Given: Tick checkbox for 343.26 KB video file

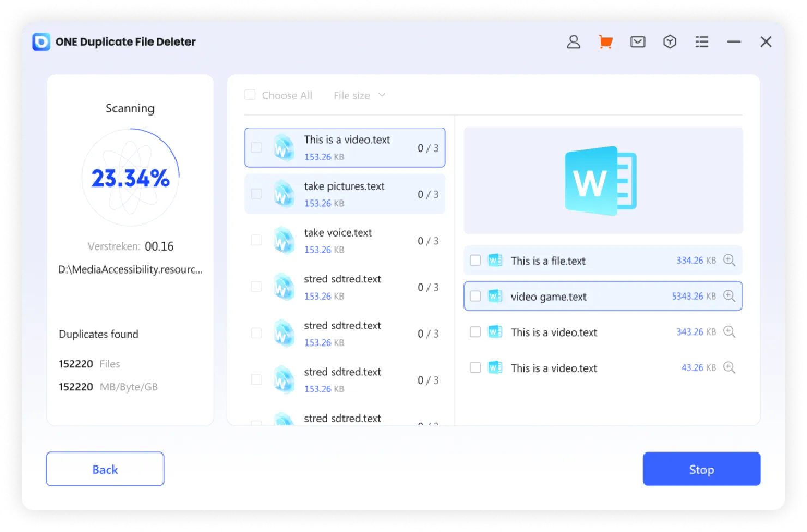Looking at the screenshot, I should pos(475,332).
